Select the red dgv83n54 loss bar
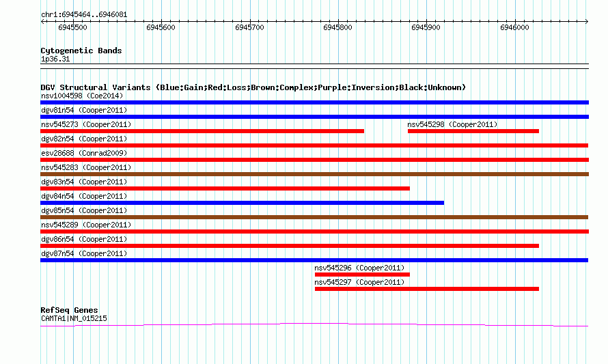 pos(225,188)
